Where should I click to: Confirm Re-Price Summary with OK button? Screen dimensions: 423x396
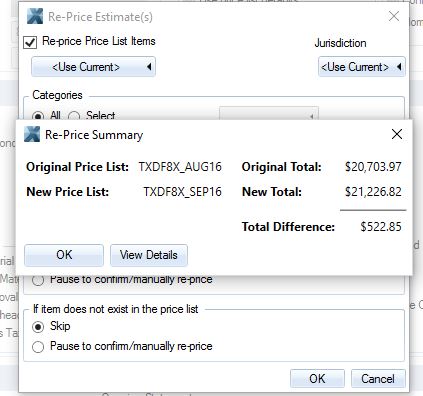64,255
